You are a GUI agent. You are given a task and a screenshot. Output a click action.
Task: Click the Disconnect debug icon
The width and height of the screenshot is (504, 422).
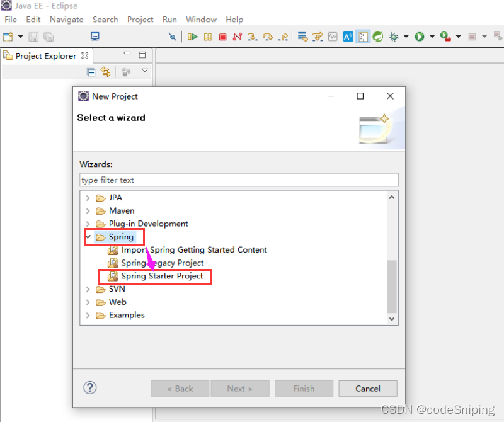click(238, 37)
